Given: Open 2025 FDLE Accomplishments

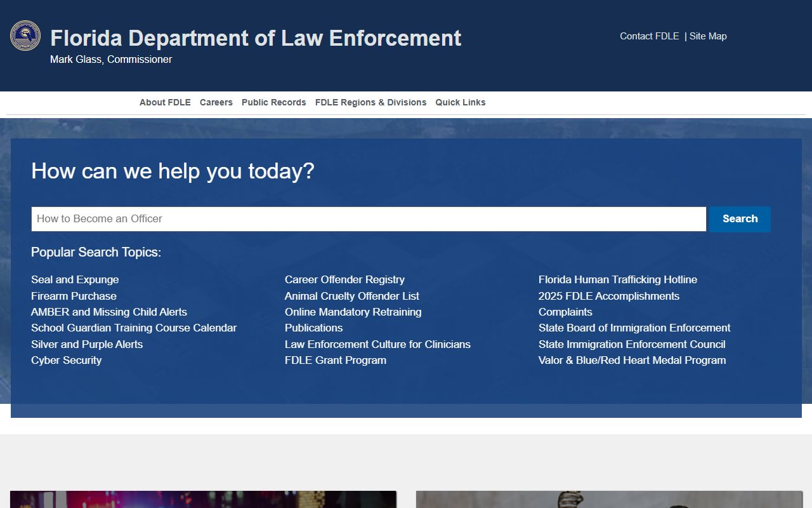Looking at the screenshot, I should pos(609,296).
